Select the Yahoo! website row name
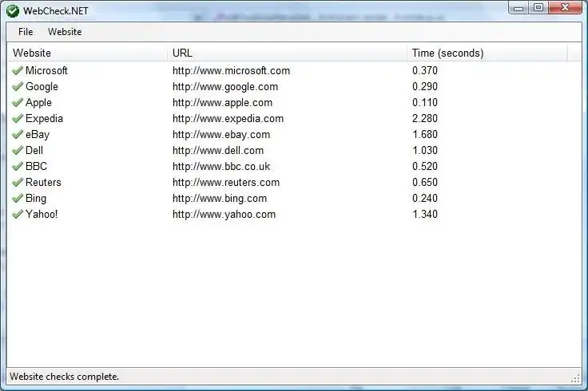Viewport: 588px width, 391px height. (x=42, y=214)
